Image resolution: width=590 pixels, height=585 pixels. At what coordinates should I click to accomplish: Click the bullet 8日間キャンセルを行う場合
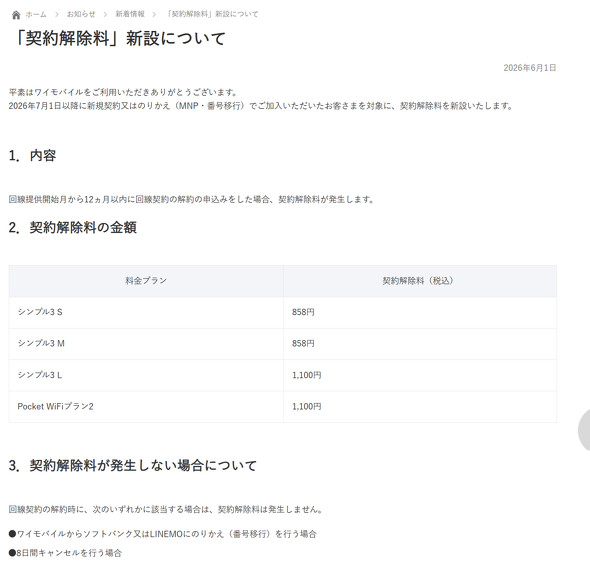point(65,553)
